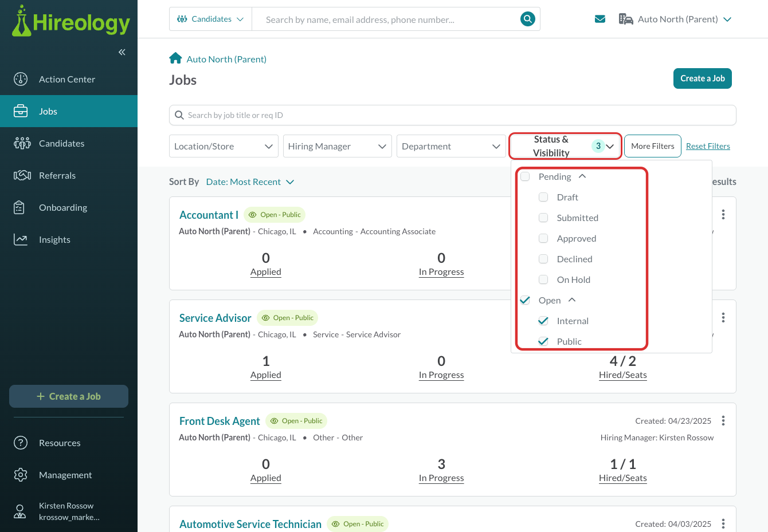Click the Referrals handshake icon
The image size is (768, 532).
[22, 175]
